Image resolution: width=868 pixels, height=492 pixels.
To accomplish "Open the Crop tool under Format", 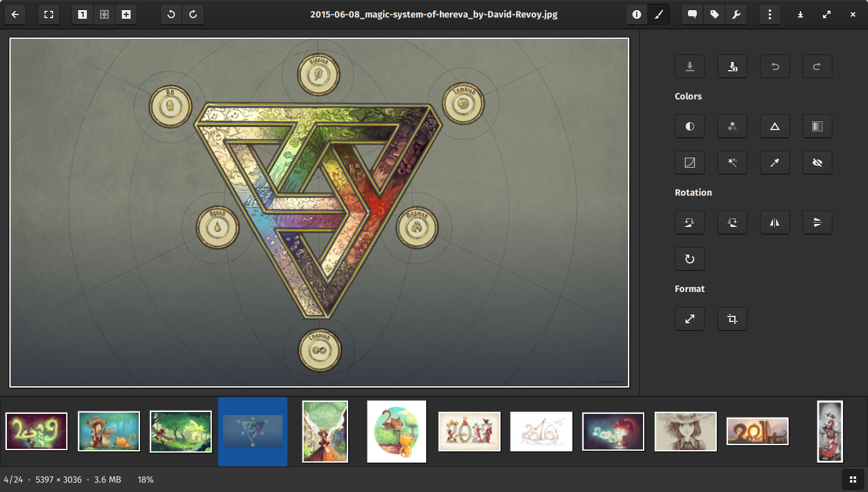I will click(732, 319).
